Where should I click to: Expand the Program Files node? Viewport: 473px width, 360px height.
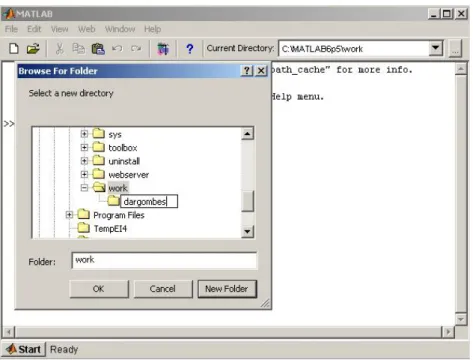(x=69, y=215)
